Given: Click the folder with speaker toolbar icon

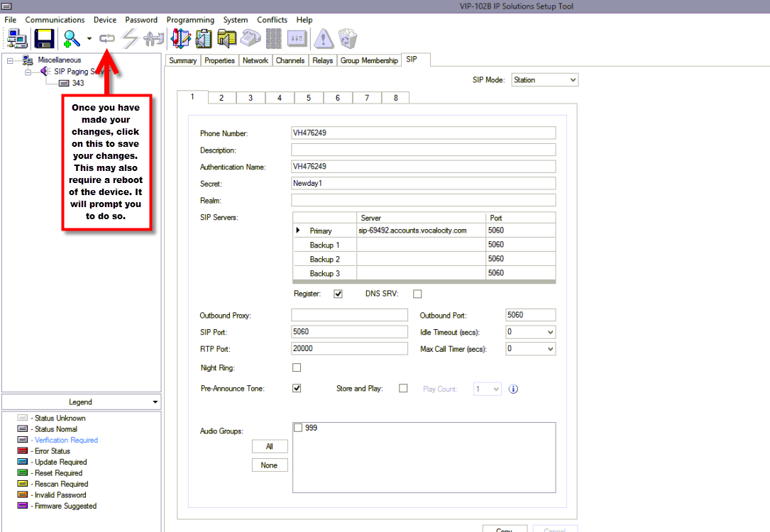Looking at the screenshot, I should point(227,38).
